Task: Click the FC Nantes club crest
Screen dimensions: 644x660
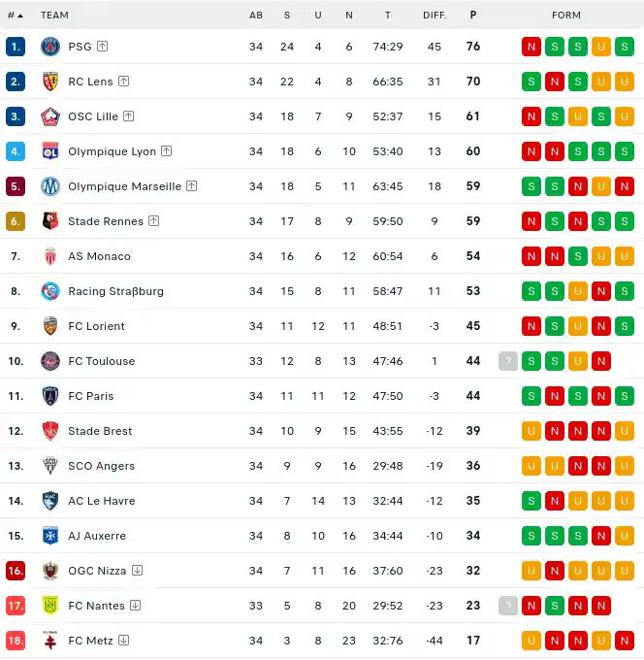Action: 50,606
